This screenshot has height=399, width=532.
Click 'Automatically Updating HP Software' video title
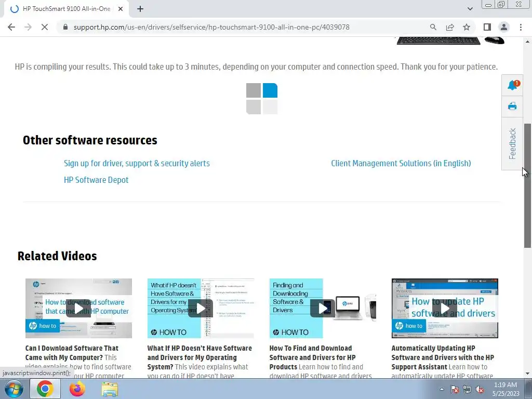(x=443, y=357)
